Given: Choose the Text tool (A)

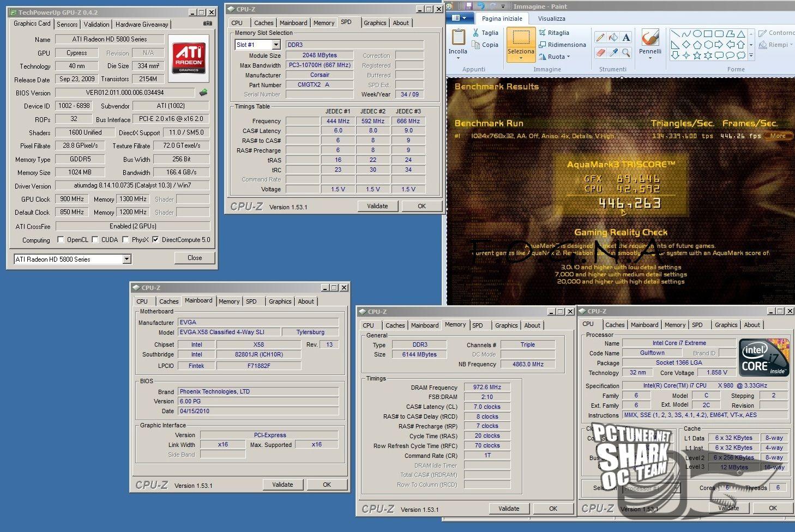Looking at the screenshot, I should [626, 38].
